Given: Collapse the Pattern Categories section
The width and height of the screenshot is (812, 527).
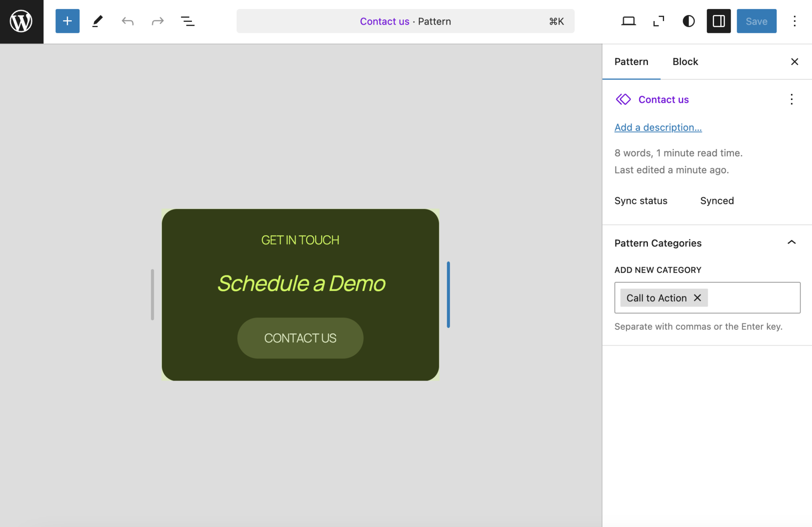Looking at the screenshot, I should click(791, 242).
